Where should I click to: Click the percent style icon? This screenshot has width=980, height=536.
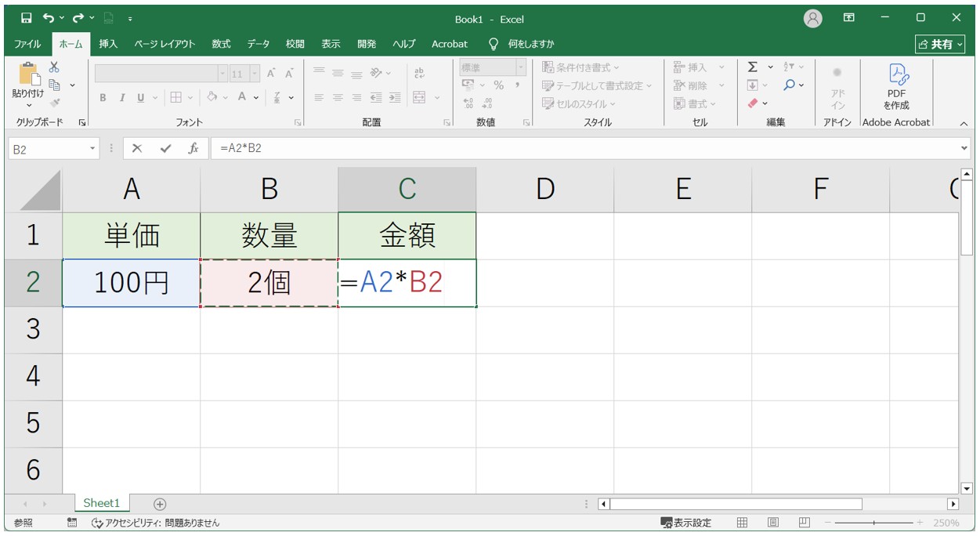pyautogui.click(x=498, y=85)
